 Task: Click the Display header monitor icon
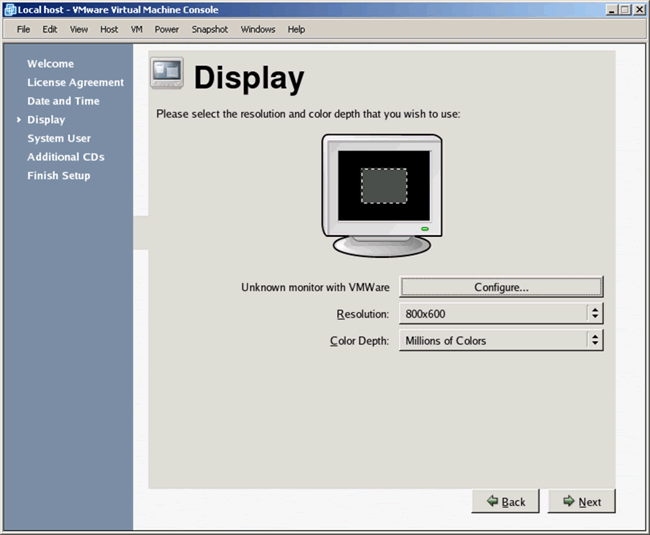click(166, 75)
